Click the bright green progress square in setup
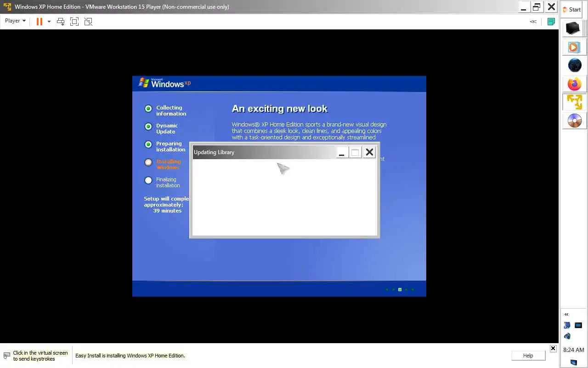This screenshot has height=368, width=588. [400, 289]
